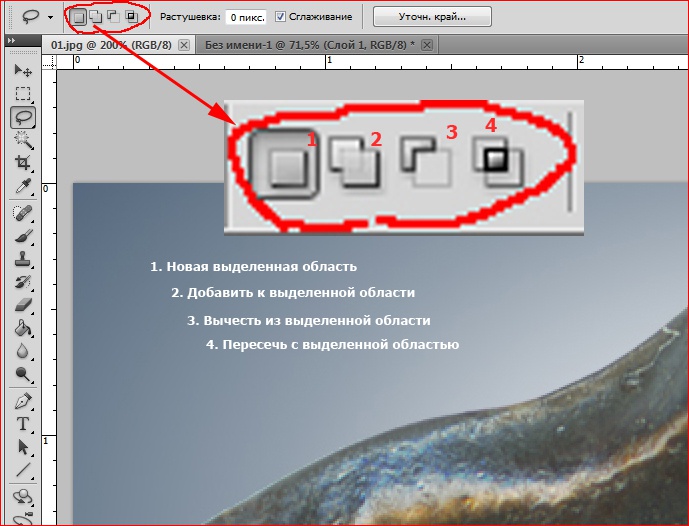Select the Move tool
The image size is (689, 526).
point(22,71)
